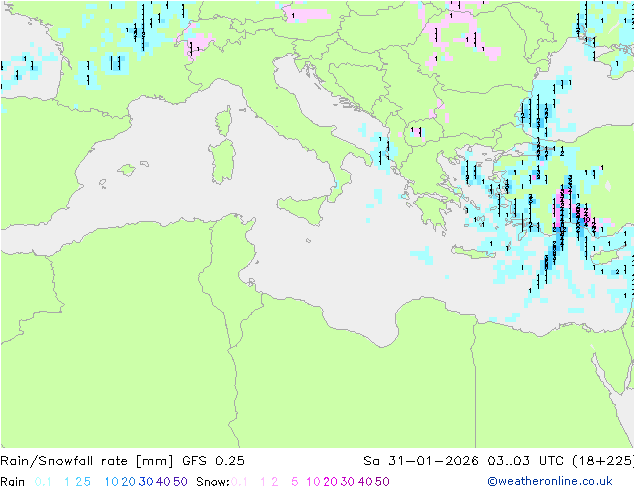Pick the Snow legend value 5

[295, 482]
